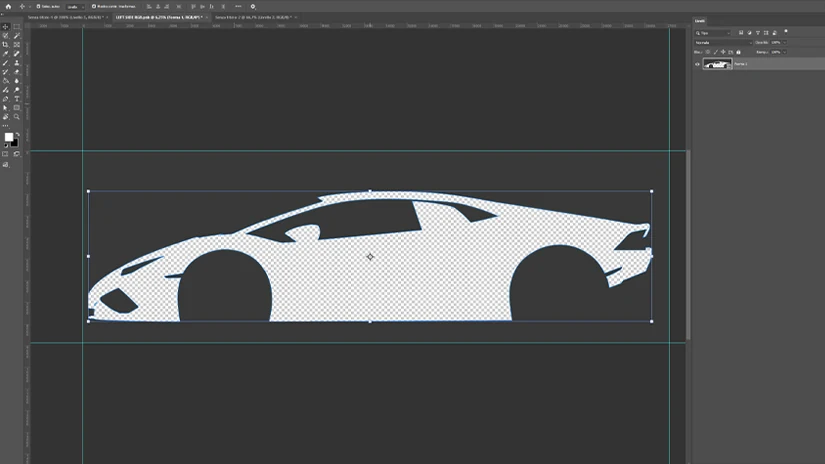The width and height of the screenshot is (825, 464).
Task: Toggle Show Transform Controls checkbox
Action: (94, 6)
